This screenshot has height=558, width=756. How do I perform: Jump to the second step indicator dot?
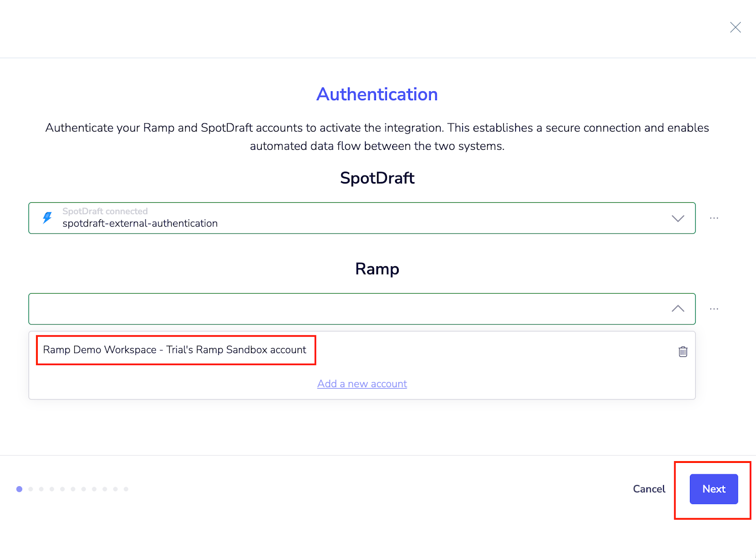[x=31, y=489]
